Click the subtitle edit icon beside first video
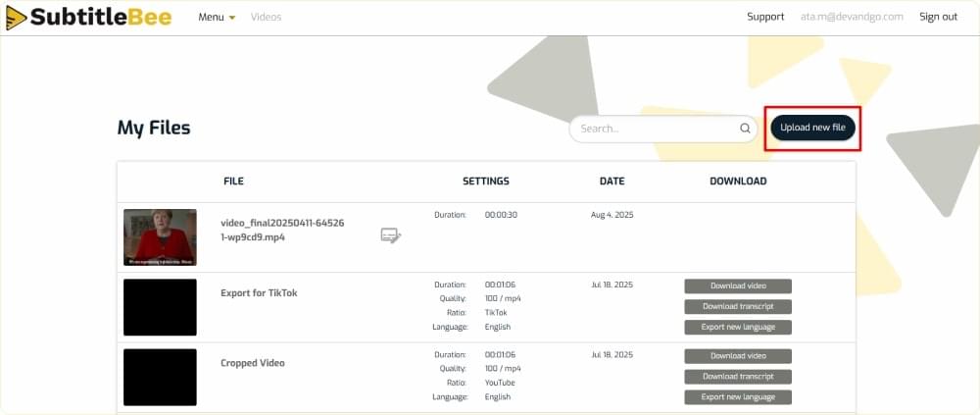This screenshot has width=980, height=415. (x=390, y=234)
